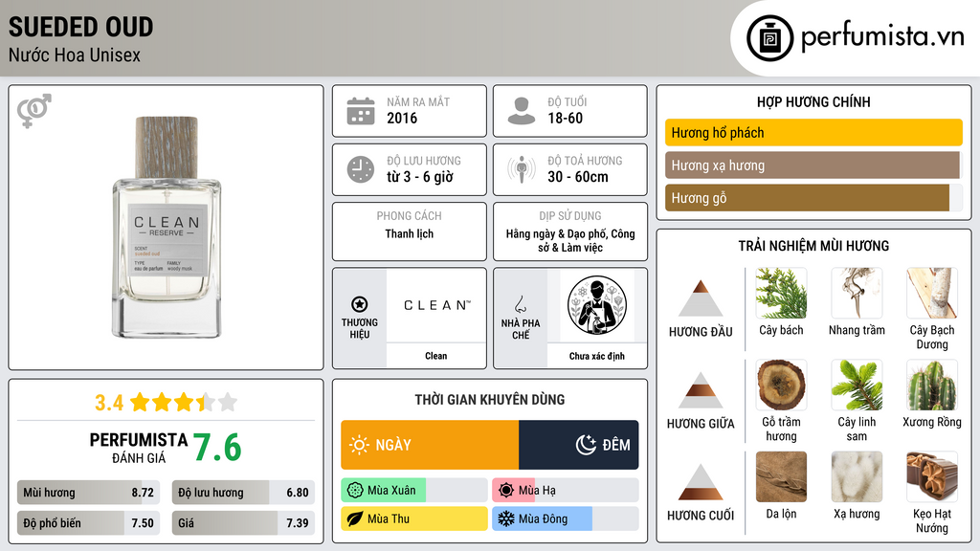This screenshot has height=551, width=980.
Task: Click the Độ lưu hương 6.80 rating bar
Action: (x=243, y=493)
